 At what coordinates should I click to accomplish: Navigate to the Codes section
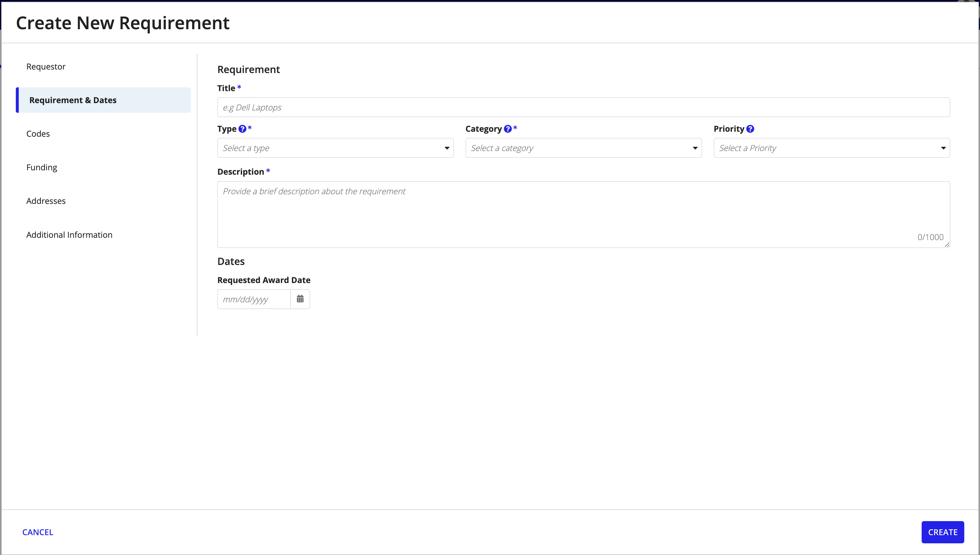[38, 133]
